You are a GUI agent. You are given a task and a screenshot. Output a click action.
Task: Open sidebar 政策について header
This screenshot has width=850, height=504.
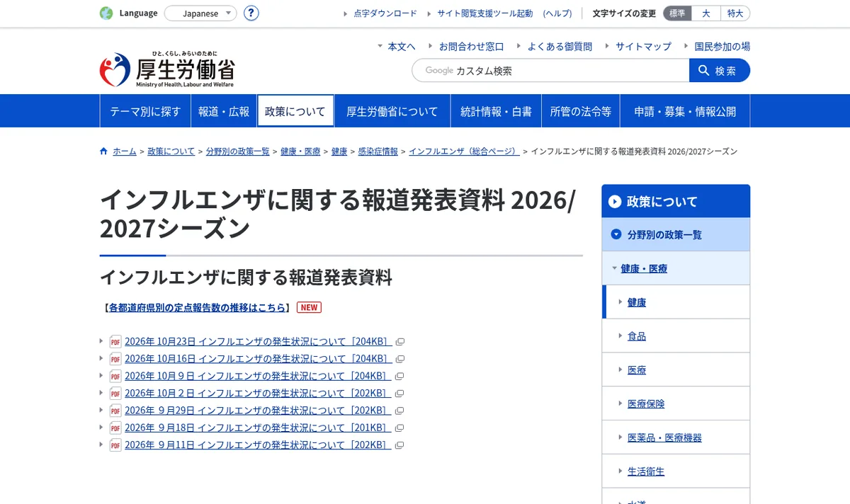tap(676, 201)
